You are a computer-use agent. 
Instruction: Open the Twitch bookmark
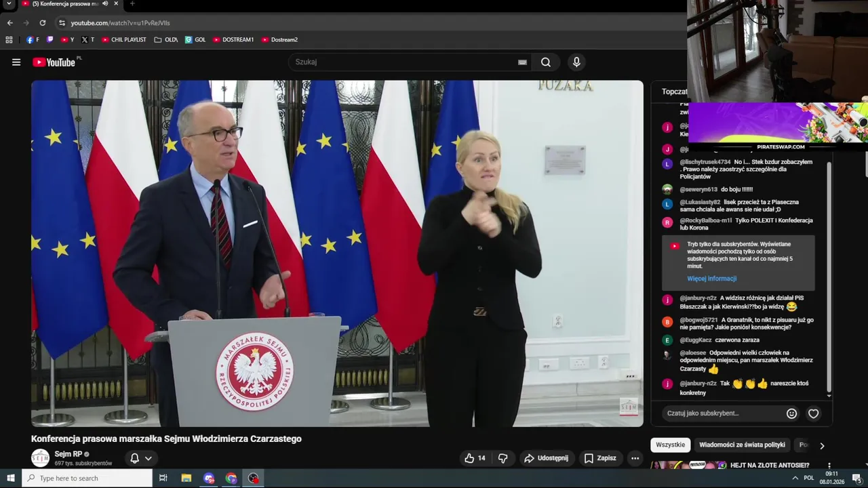(50, 40)
